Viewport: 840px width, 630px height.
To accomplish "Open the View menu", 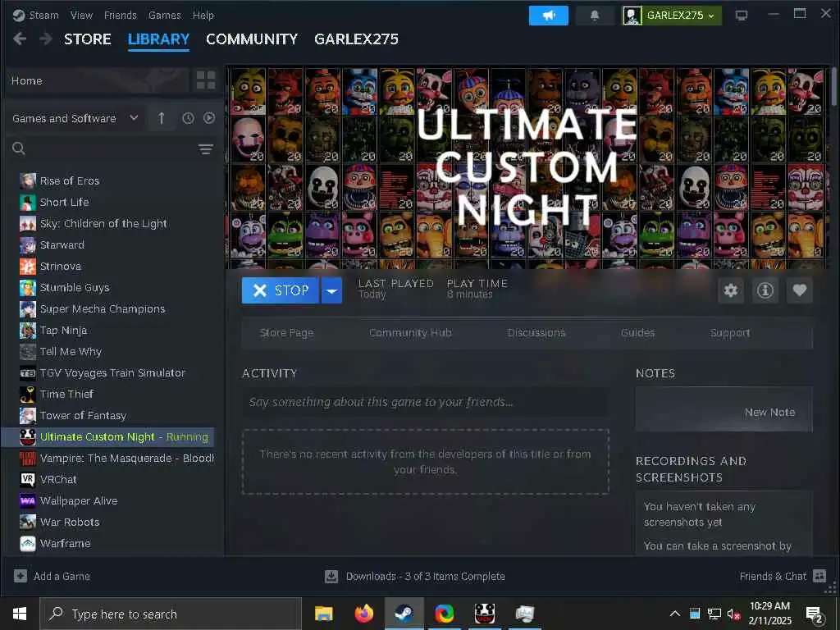I will pos(81,15).
